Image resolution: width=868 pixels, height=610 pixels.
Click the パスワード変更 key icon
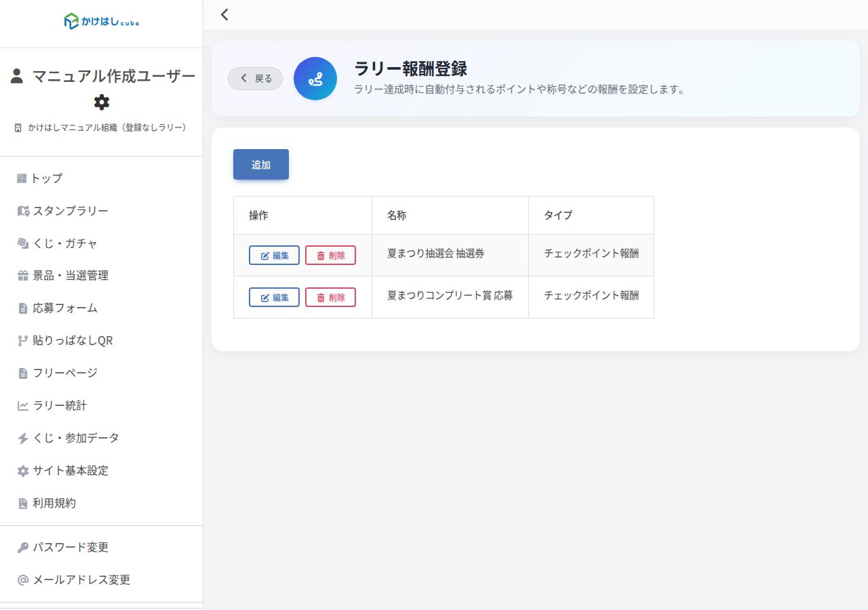23,548
